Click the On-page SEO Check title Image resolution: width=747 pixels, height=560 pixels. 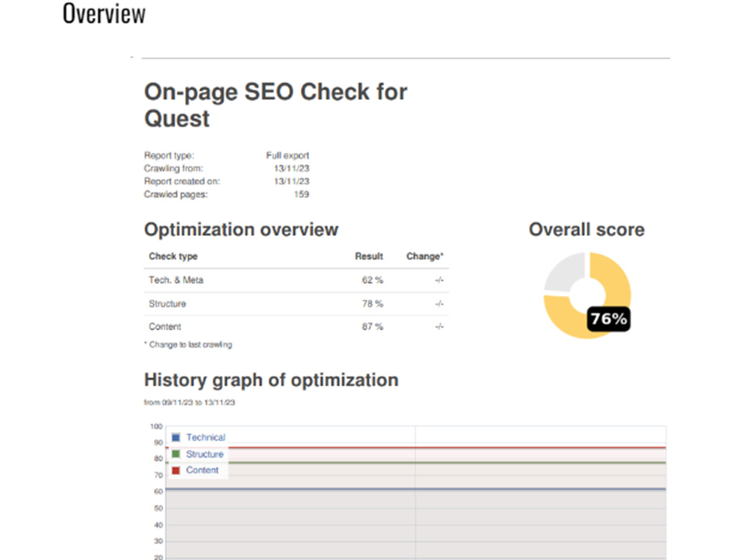click(276, 105)
